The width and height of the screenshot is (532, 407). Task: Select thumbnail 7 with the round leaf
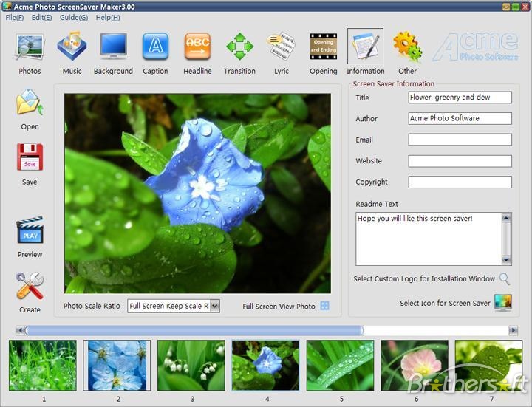(x=488, y=366)
